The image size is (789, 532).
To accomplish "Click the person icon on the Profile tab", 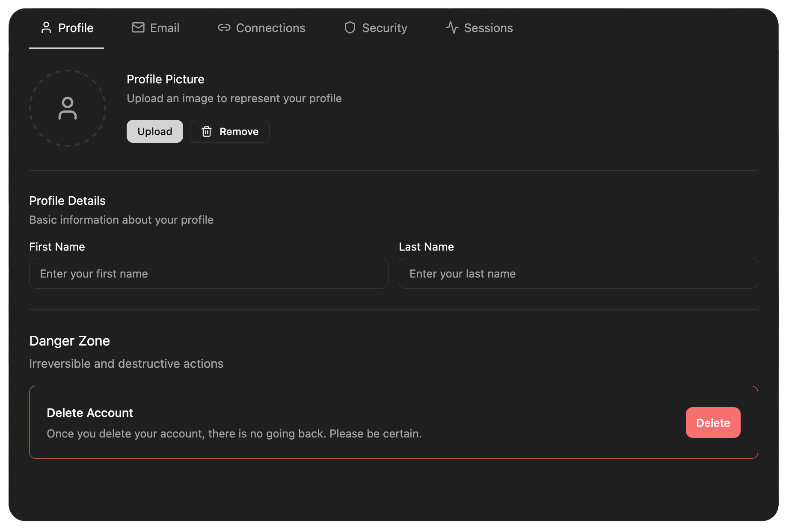I will [x=46, y=27].
